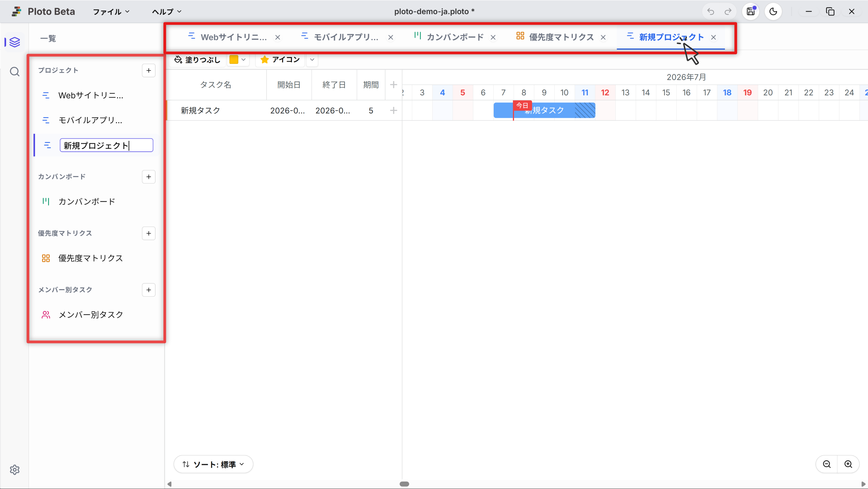868x489 pixels.
Task: Add new メンバー別タスク with plus button
Action: pos(149,290)
